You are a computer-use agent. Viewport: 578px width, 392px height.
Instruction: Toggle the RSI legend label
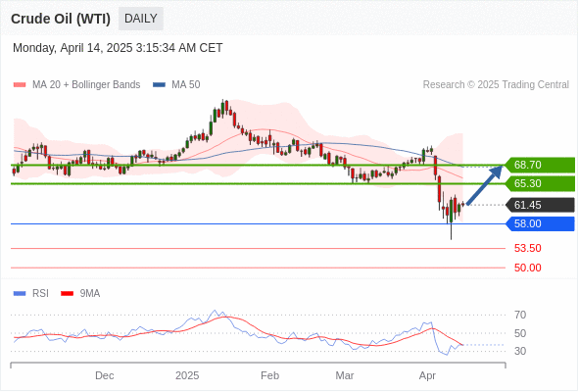(x=40, y=294)
